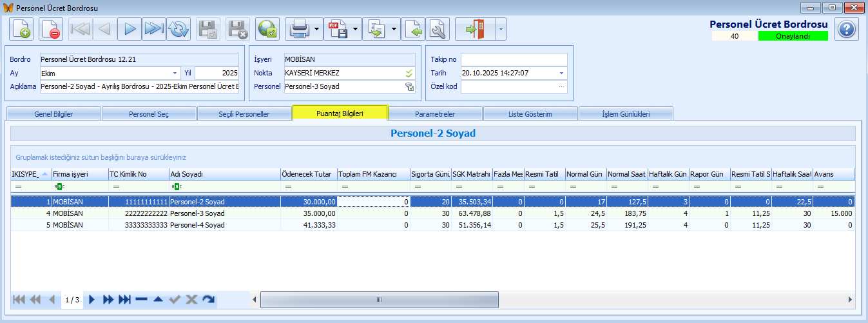Expand the Ay month dropdown
The image size is (868, 323).
[175, 73]
